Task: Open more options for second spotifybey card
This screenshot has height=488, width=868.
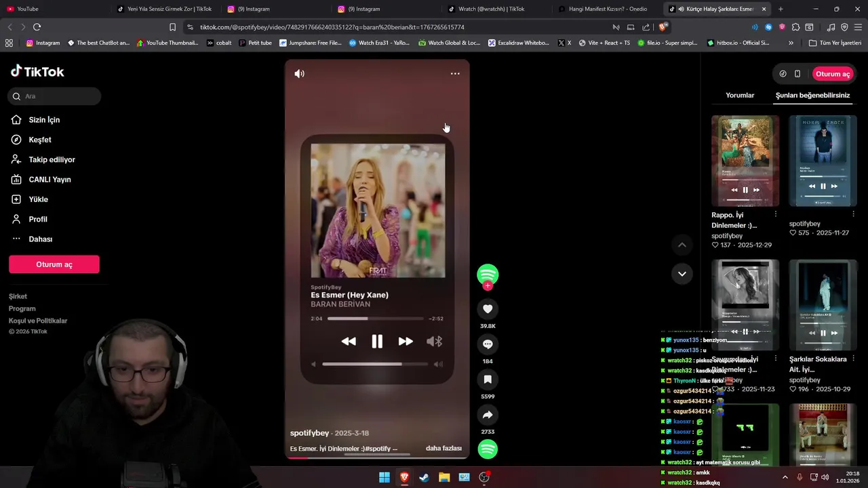Action: click(x=853, y=214)
